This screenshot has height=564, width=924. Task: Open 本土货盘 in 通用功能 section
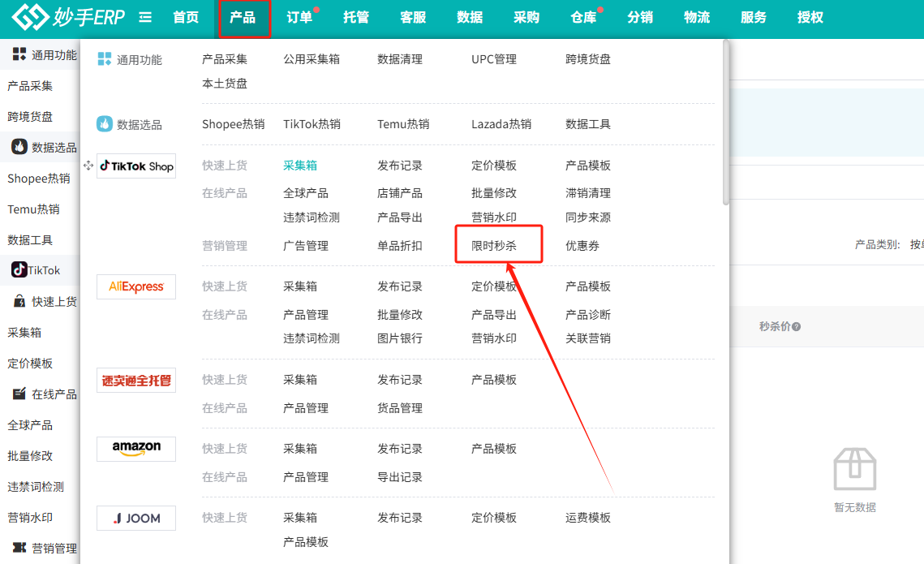225,84
